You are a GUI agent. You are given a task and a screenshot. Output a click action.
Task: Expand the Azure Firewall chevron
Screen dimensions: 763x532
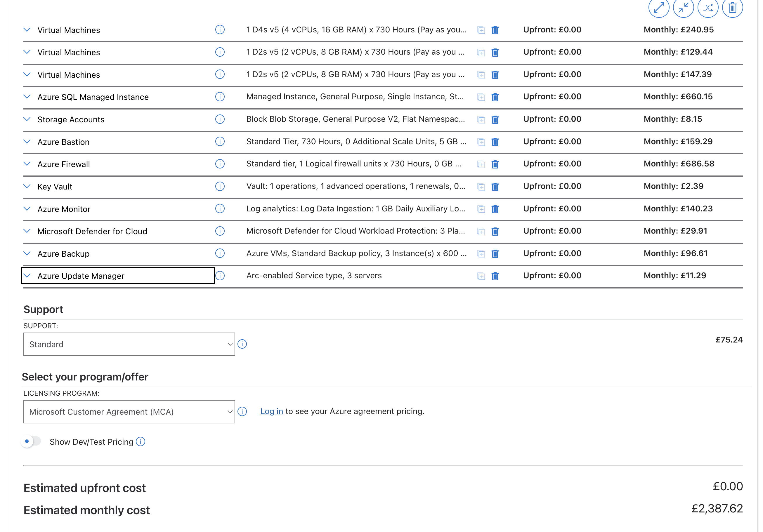[x=27, y=164]
